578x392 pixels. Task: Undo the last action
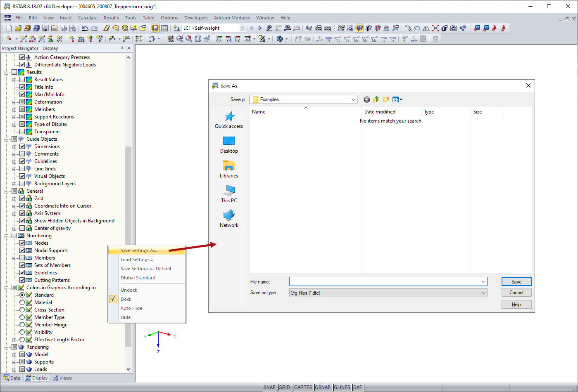85,28
